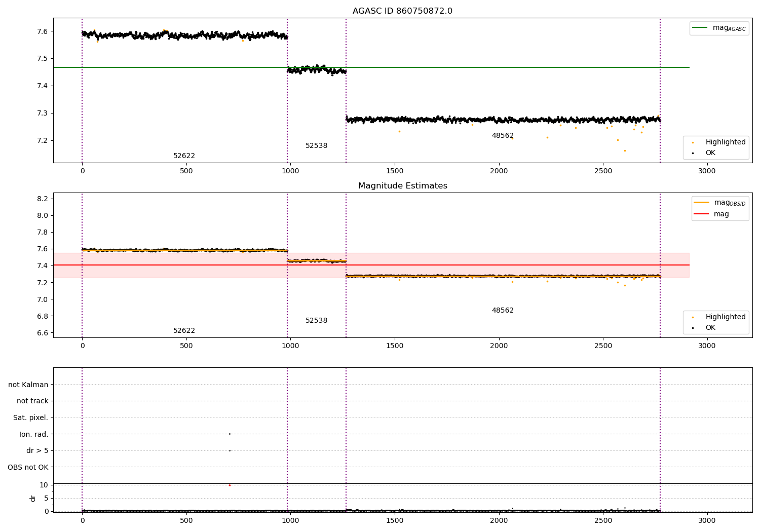Click the "dr > 5" axis label

click(37, 451)
